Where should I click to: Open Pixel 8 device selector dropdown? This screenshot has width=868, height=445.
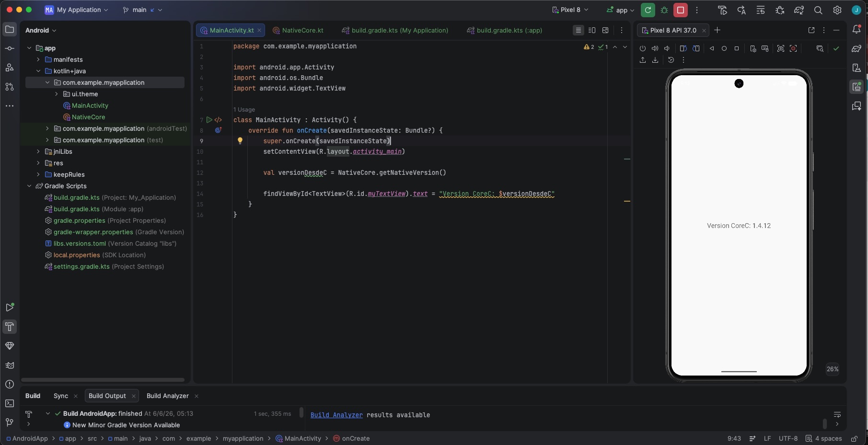(570, 10)
